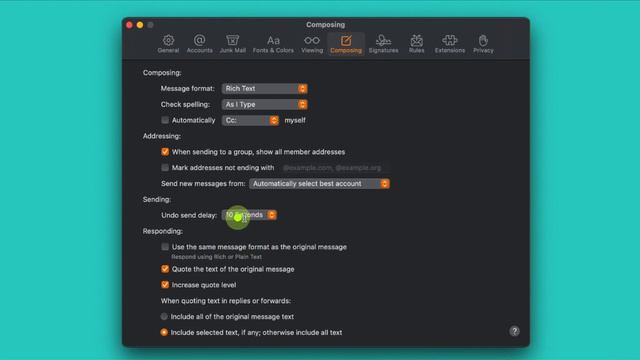The width and height of the screenshot is (640, 360).
Task: Select Include selected text radio option
Action: coord(164,332)
